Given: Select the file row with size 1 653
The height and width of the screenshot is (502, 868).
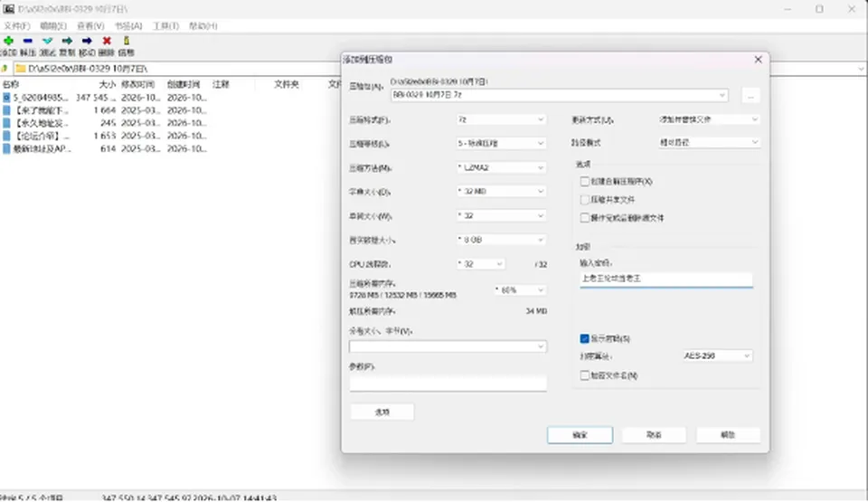Looking at the screenshot, I should point(105,136).
